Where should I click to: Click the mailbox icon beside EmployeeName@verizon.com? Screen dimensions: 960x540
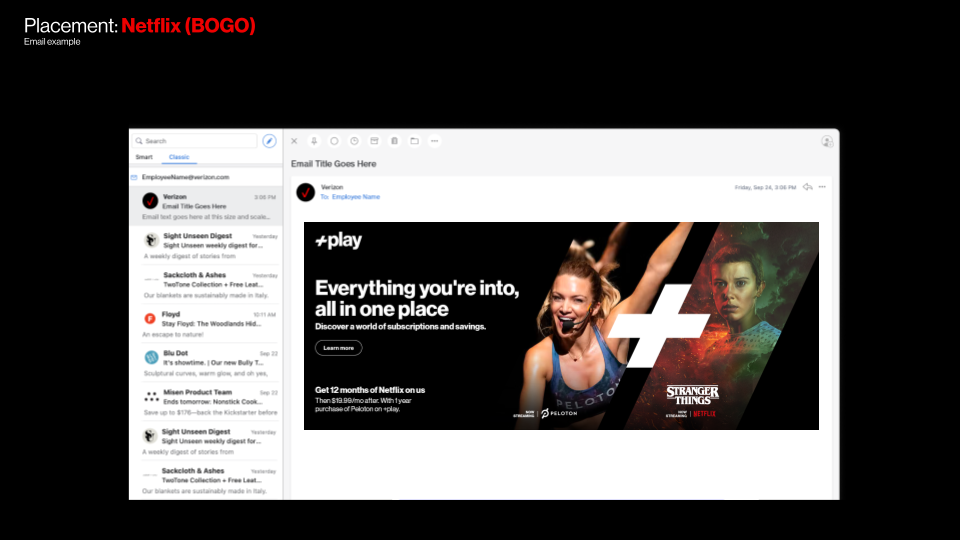134,178
